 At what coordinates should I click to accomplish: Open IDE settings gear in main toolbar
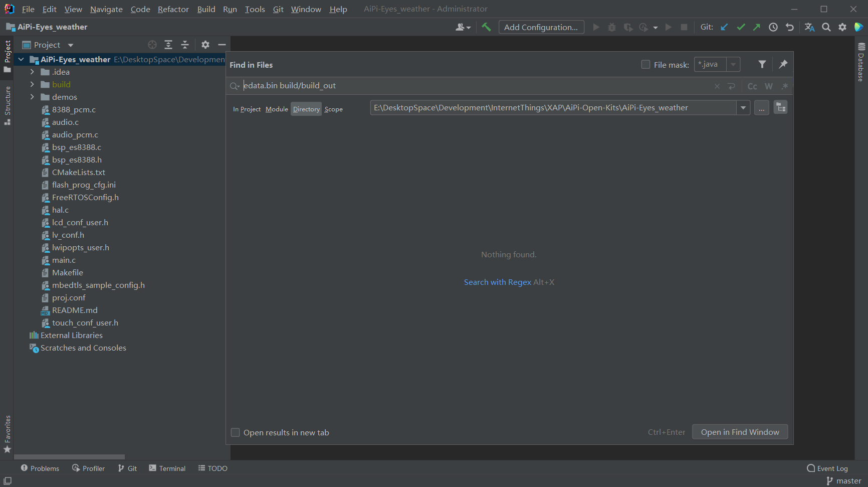842,27
